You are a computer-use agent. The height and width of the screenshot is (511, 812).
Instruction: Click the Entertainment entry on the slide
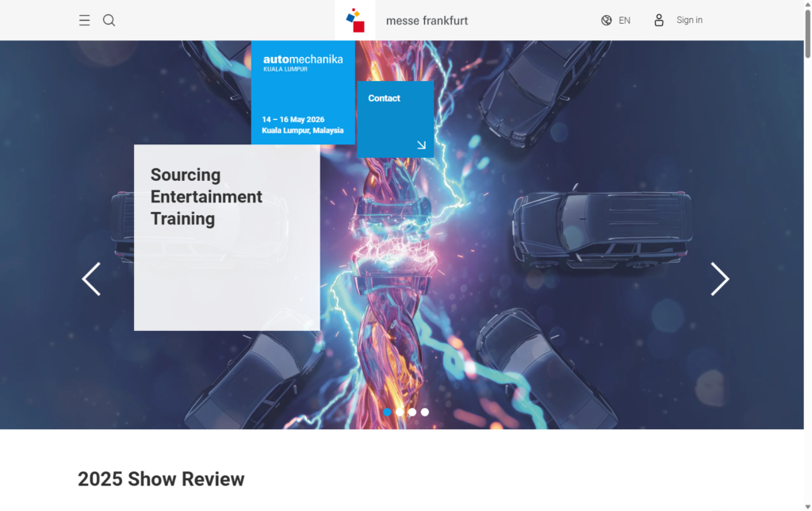(207, 197)
